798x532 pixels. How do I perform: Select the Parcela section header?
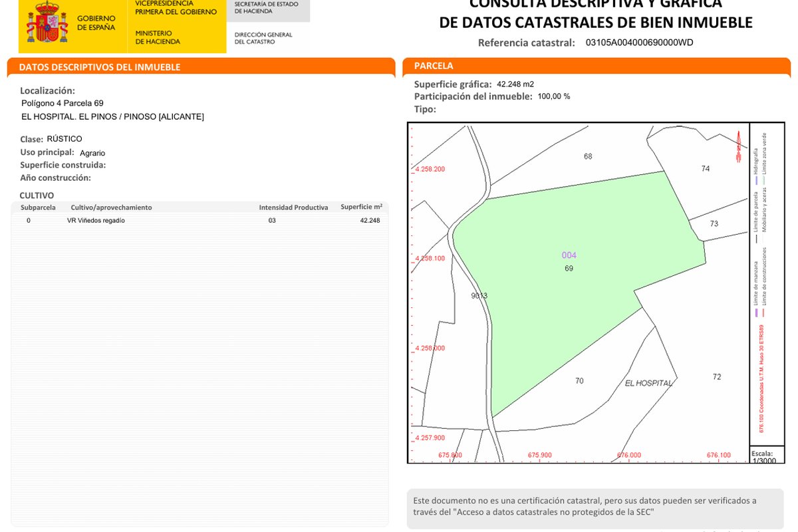pyautogui.click(x=434, y=66)
